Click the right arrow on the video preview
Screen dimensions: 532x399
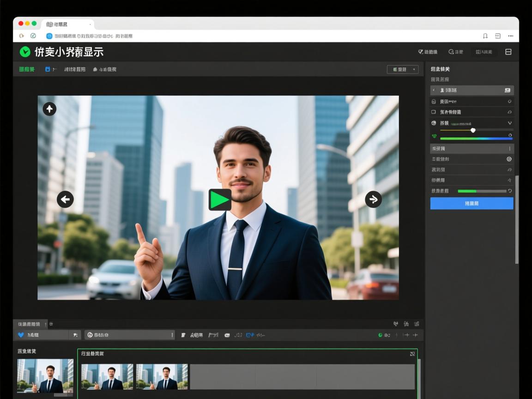click(373, 199)
